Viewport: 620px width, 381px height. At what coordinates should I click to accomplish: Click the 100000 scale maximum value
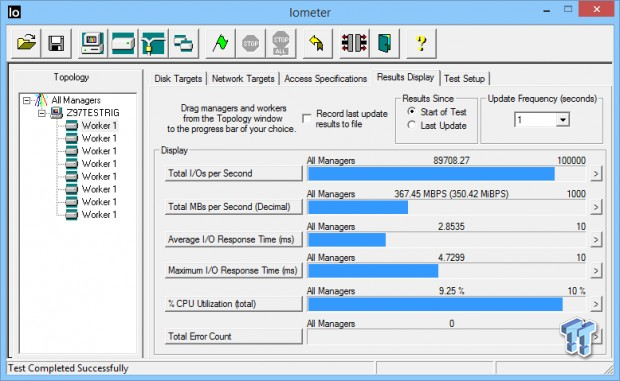tap(571, 160)
